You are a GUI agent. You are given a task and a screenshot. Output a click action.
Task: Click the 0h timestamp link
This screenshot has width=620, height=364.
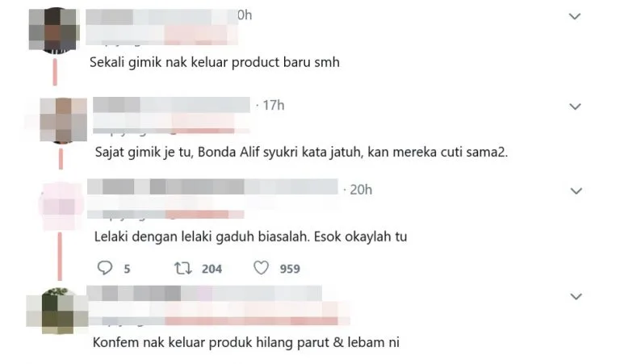(x=245, y=15)
